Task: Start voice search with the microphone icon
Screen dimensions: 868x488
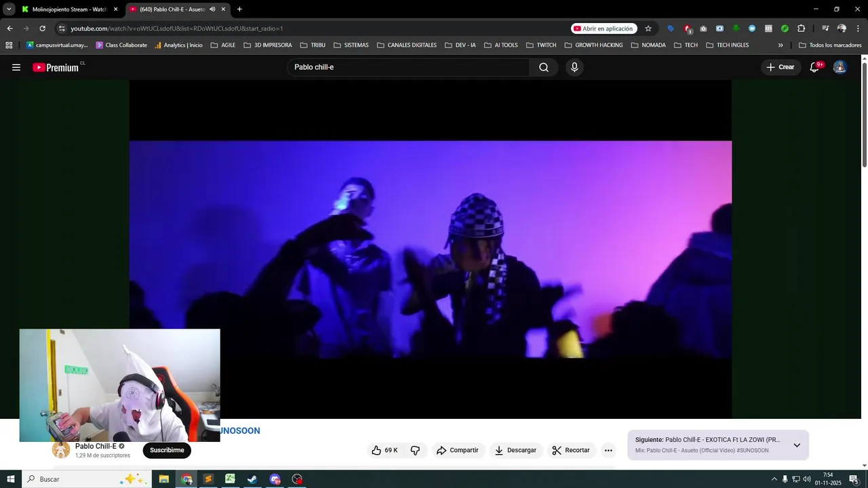Action: click(574, 67)
